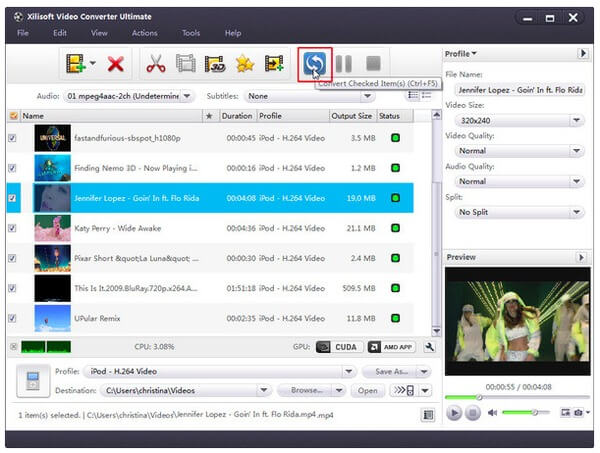Open the File menu
Screen dimensions: 600x453
pos(23,33)
